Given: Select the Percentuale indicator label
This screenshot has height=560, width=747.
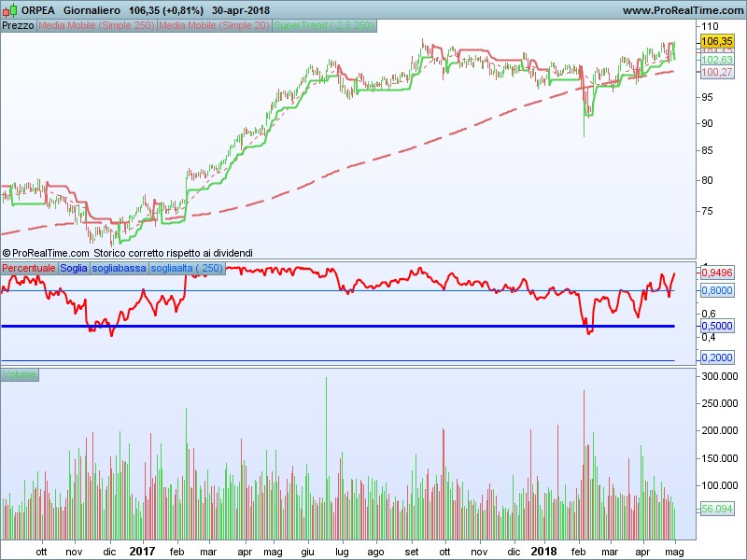Looking at the screenshot, I should pyautogui.click(x=29, y=268).
